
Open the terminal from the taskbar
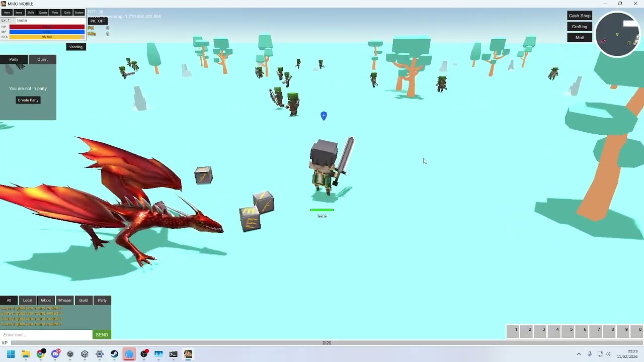pyautogui.click(x=173, y=354)
